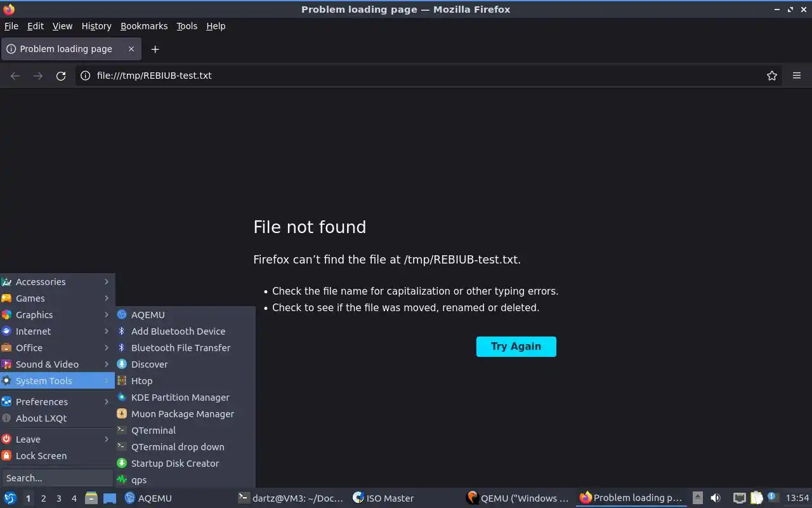Click the Try Again button
This screenshot has width=812, height=508.
click(516, 347)
